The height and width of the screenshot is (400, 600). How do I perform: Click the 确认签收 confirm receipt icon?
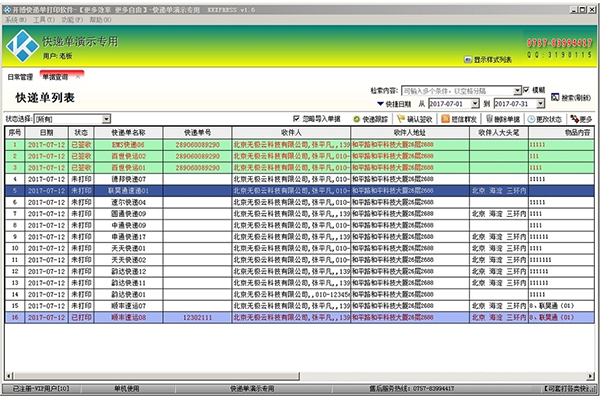coord(402,119)
